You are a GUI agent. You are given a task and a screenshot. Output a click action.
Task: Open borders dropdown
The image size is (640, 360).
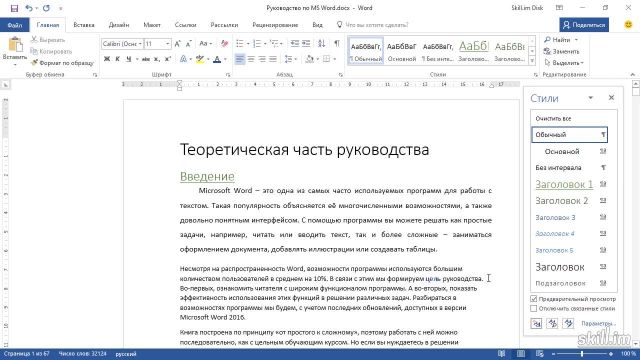point(335,59)
